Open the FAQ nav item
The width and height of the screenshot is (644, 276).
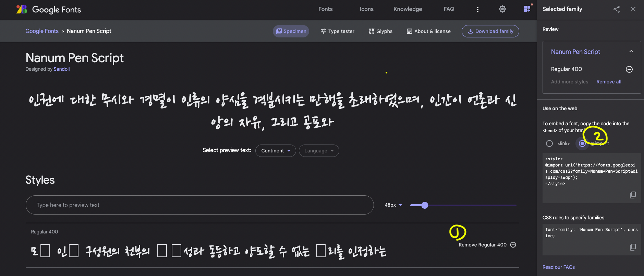[449, 9]
